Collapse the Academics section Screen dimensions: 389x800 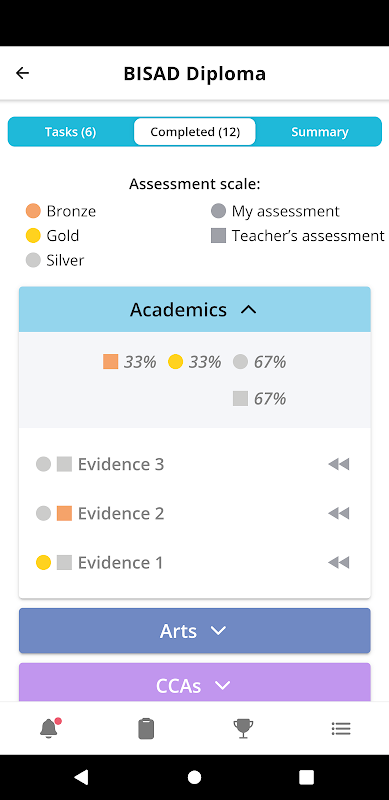[x=194, y=310]
